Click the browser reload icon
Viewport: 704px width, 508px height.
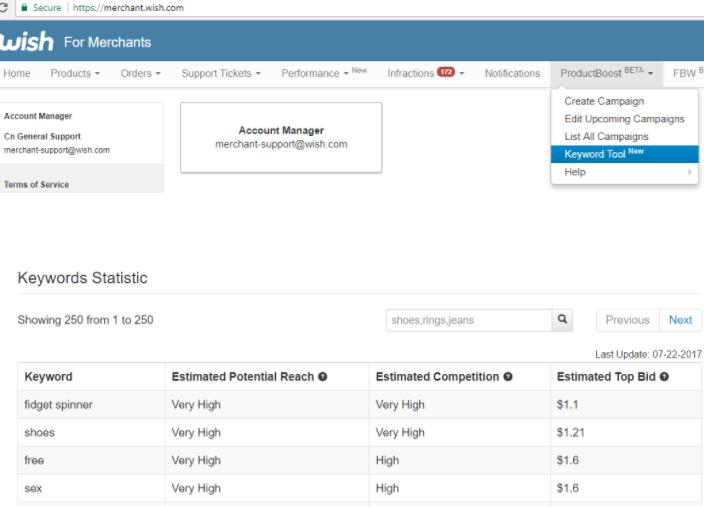[3, 7]
